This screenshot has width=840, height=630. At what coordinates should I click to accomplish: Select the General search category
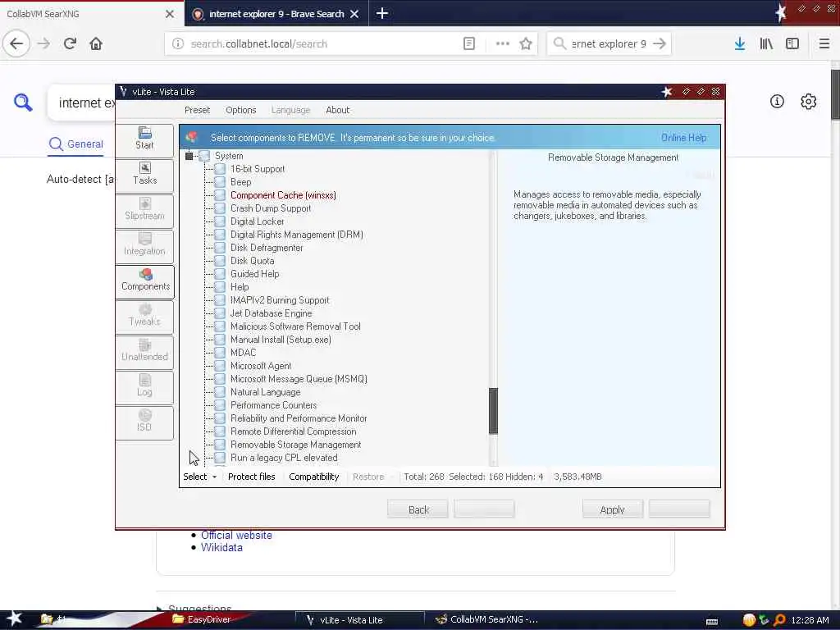point(75,144)
